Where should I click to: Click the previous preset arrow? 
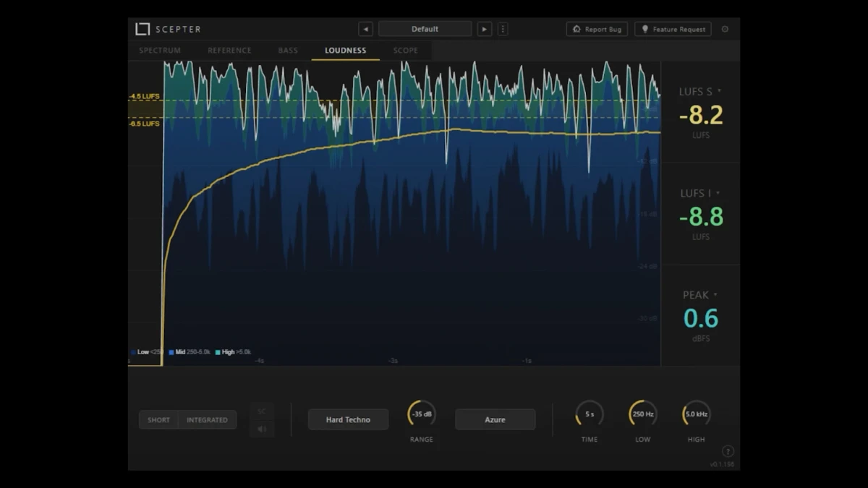pos(366,29)
